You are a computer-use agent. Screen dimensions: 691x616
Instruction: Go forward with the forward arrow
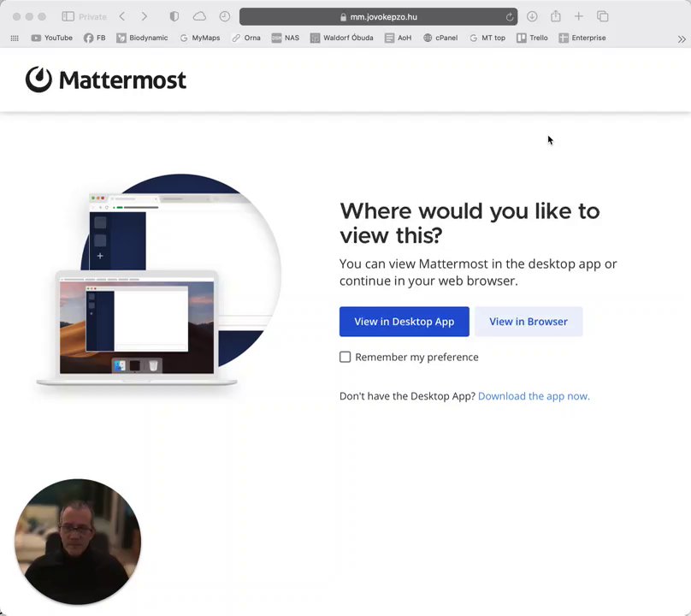[145, 17]
